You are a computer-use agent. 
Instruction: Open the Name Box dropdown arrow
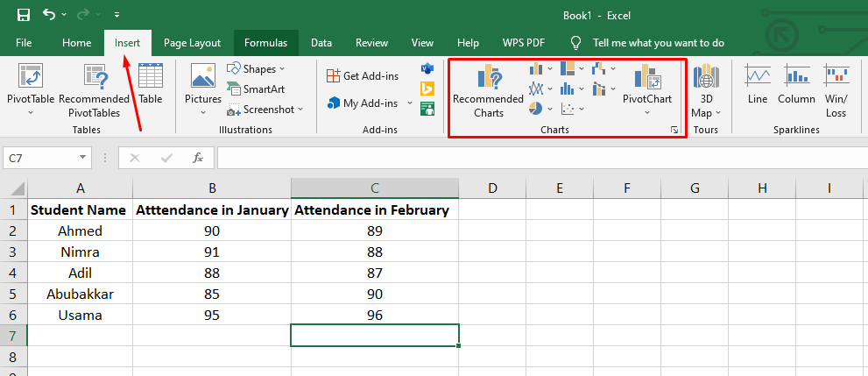point(83,158)
